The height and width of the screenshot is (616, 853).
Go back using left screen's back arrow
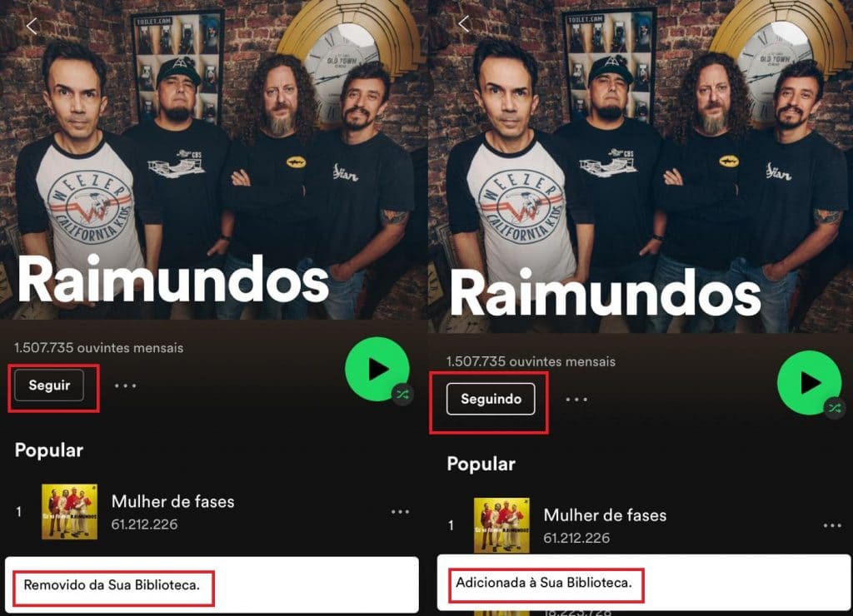32,25
